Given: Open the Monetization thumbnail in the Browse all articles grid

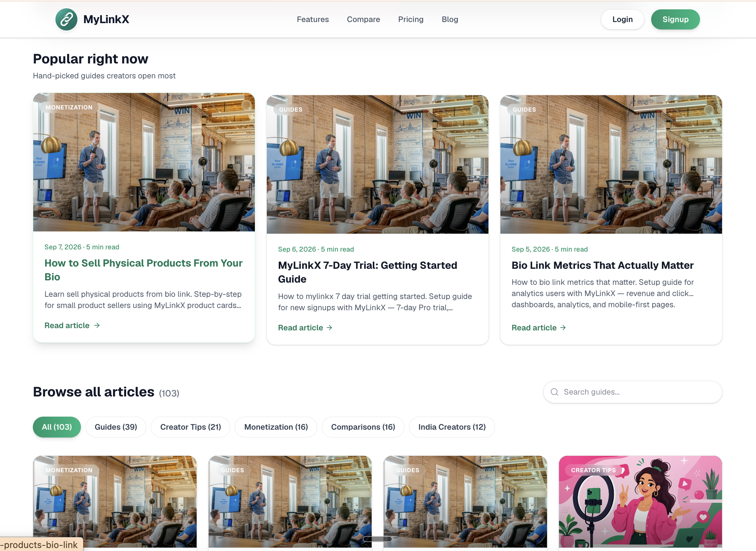Looking at the screenshot, I should pyautogui.click(x=115, y=502).
